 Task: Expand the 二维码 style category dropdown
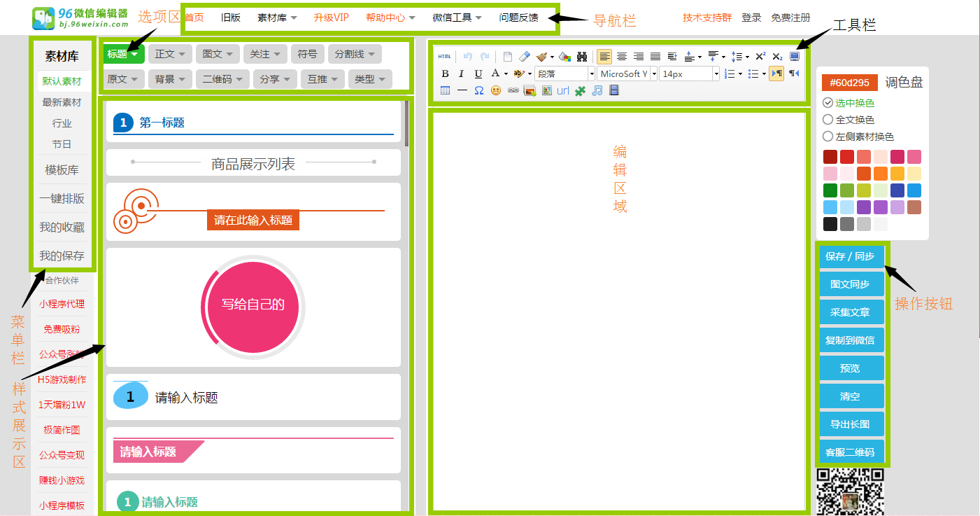point(222,79)
